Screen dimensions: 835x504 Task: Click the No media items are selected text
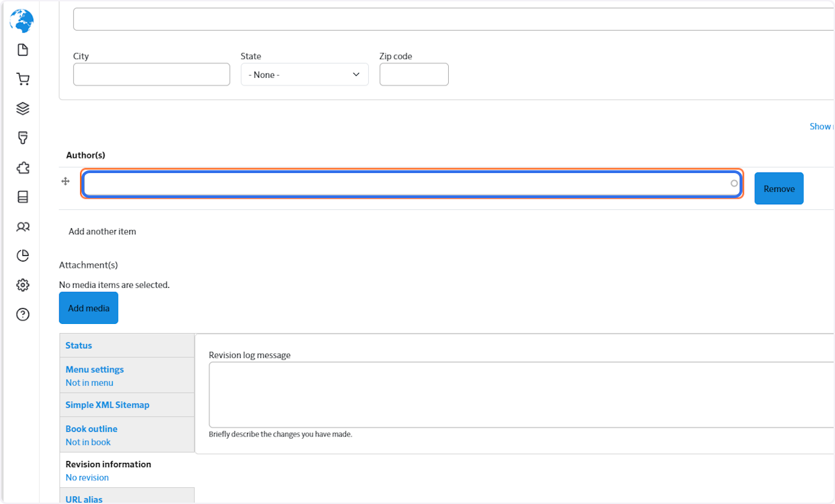[114, 284]
